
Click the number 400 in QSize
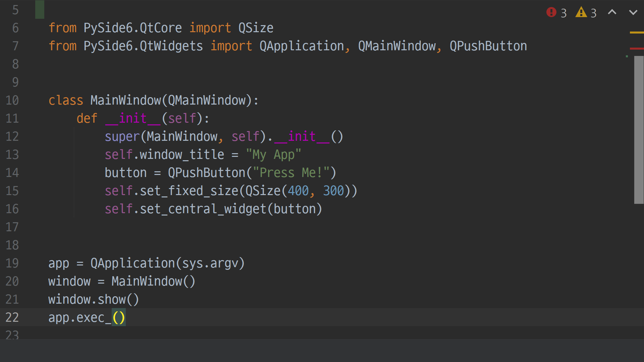pos(298,191)
